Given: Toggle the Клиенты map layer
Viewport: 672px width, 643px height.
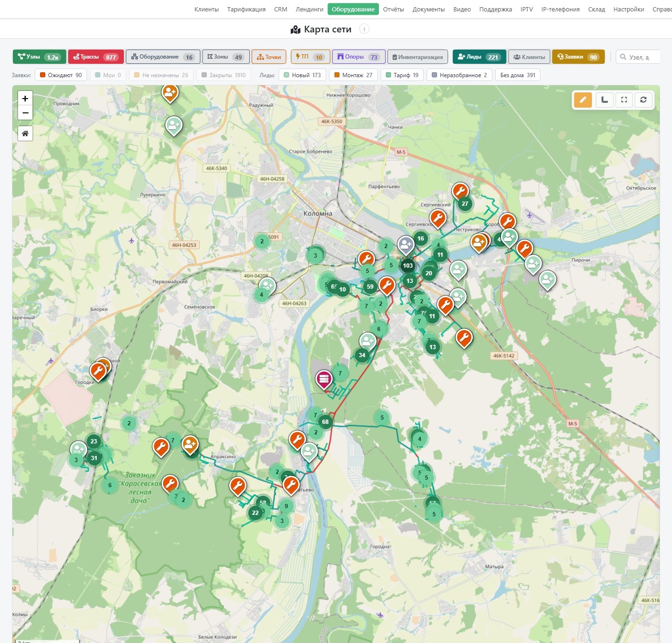Looking at the screenshot, I should click(x=529, y=57).
